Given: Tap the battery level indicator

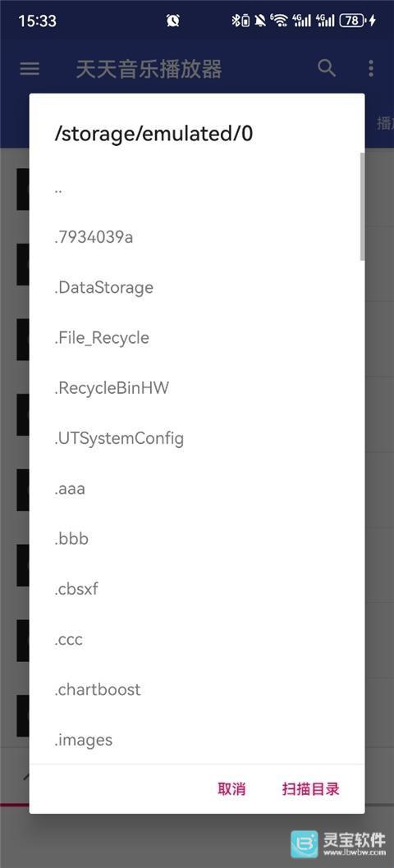Looking at the screenshot, I should click(353, 21).
